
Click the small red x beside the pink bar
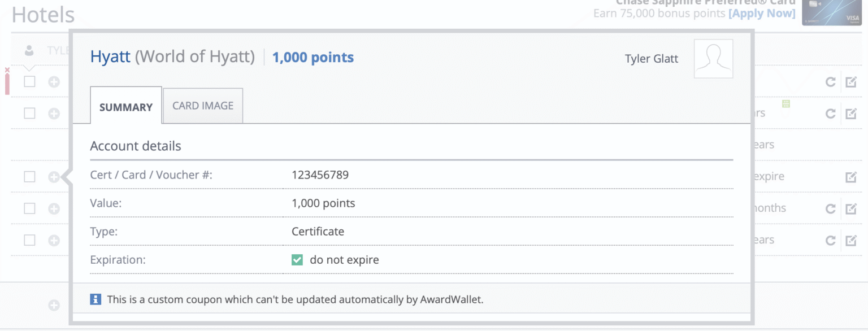click(7, 70)
